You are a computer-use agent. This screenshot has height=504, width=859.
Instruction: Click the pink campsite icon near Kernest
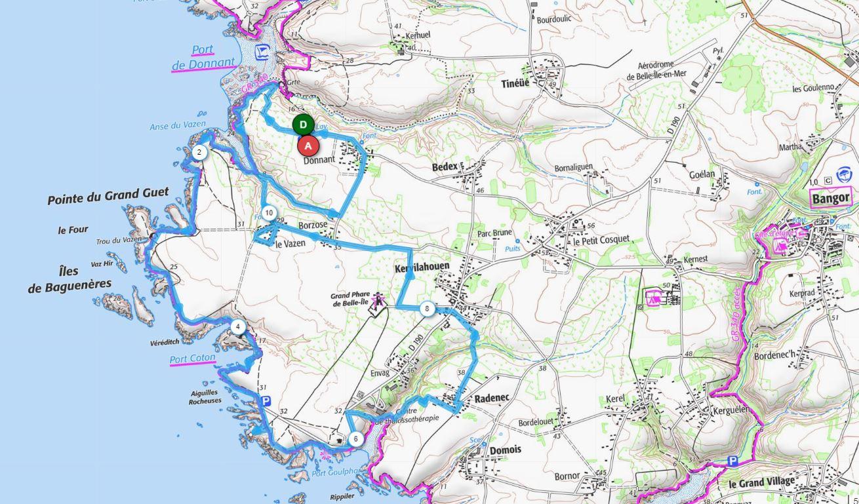click(653, 298)
